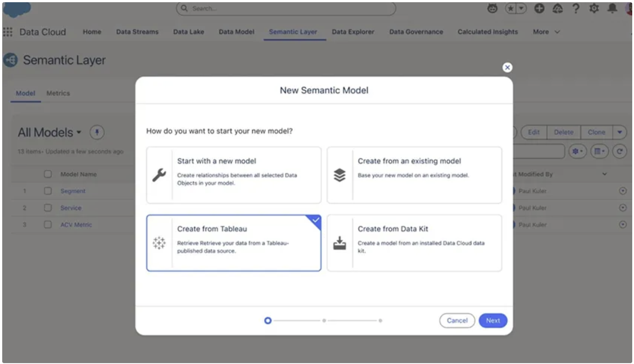Viewport: 634px width, 364px height.
Task: Sort by the Model Name column header
Action: click(x=79, y=174)
